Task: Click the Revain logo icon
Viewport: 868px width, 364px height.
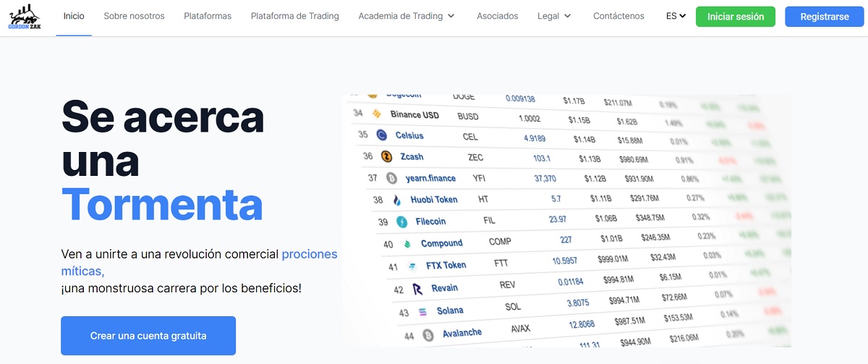Action: [417, 289]
